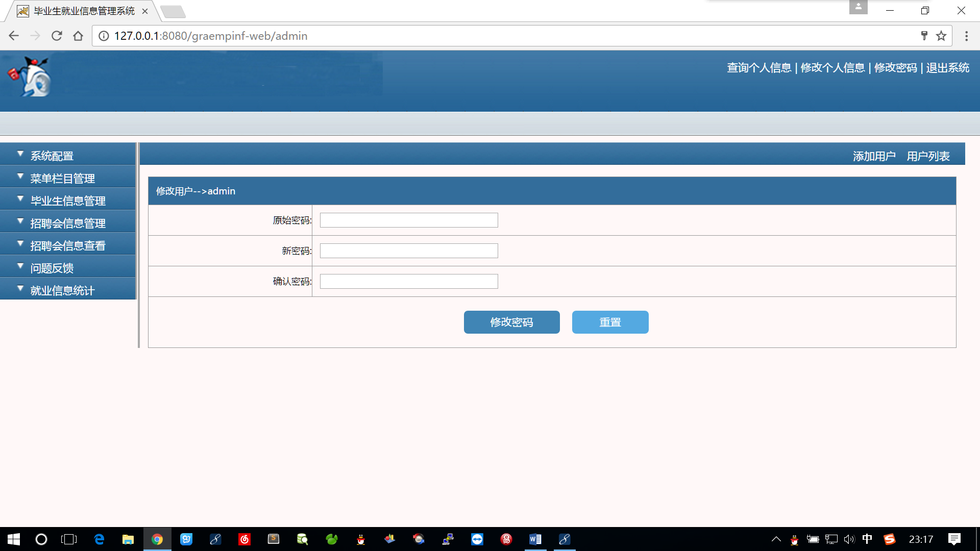Screen dimensions: 980x551
Task: Reload the page with the refresh icon
Action: (57, 36)
